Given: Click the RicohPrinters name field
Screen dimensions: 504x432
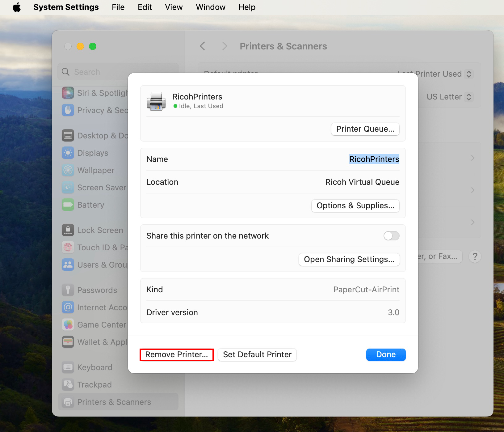Looking at the screenshot, I should tap(374, 159).
